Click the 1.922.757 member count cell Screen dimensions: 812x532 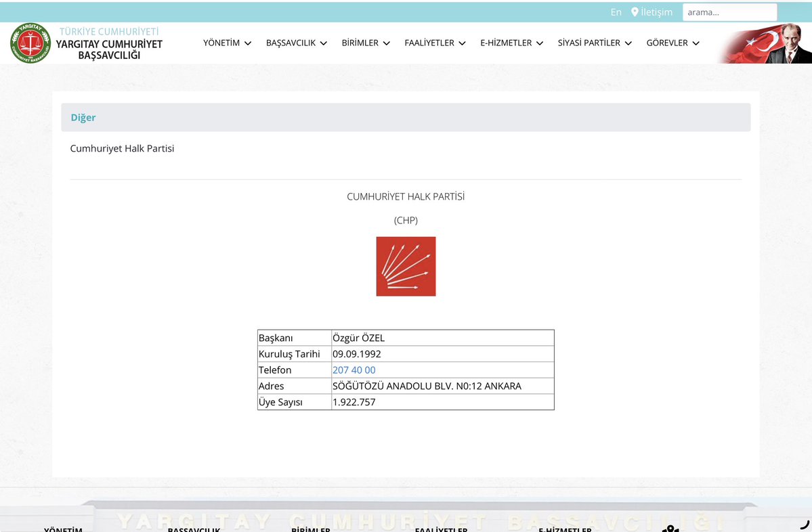tap(443, 402)
